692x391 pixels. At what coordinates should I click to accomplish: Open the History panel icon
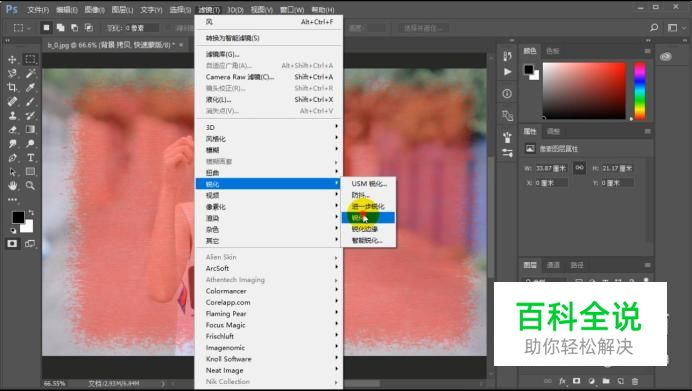[507, 56]
